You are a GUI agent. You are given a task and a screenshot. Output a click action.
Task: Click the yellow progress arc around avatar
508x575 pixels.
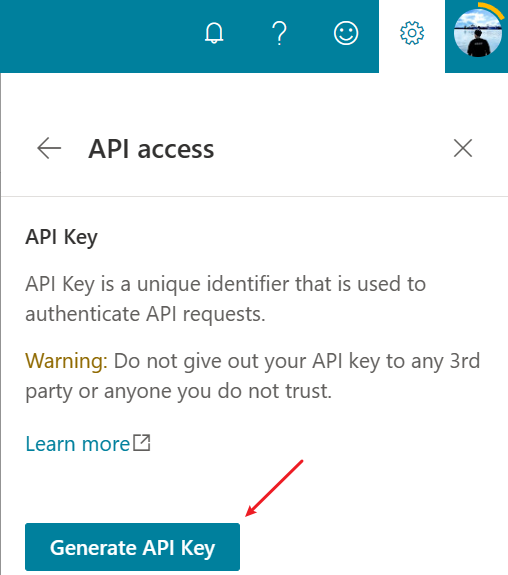(x=491, y=9)
